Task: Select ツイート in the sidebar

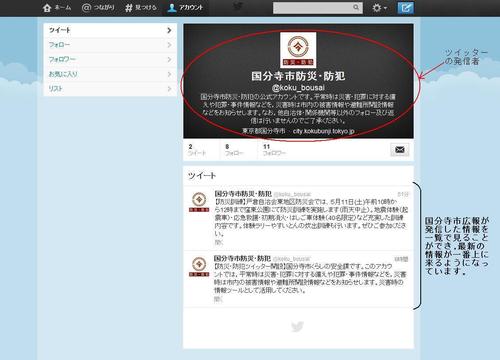Action: [110, 30]
